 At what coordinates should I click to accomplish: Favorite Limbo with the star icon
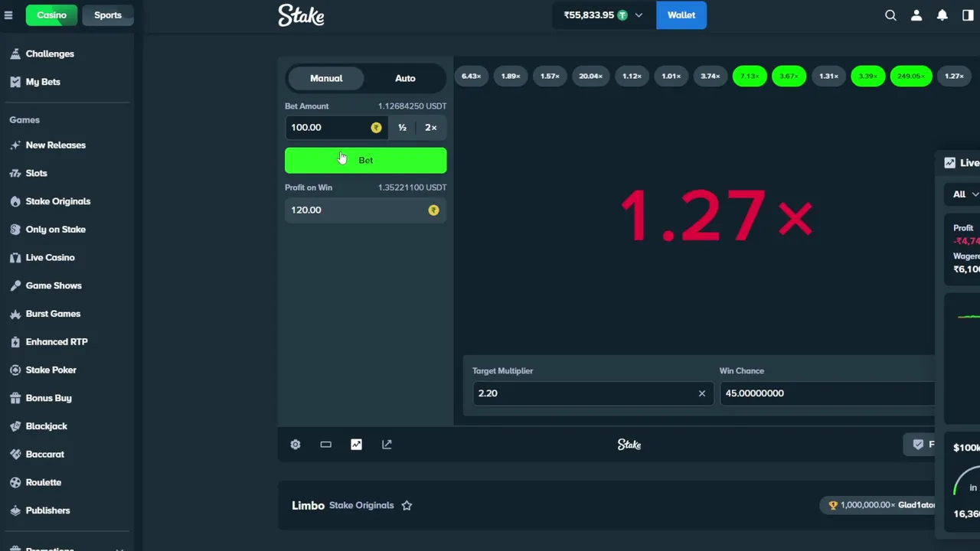(407, 505)
